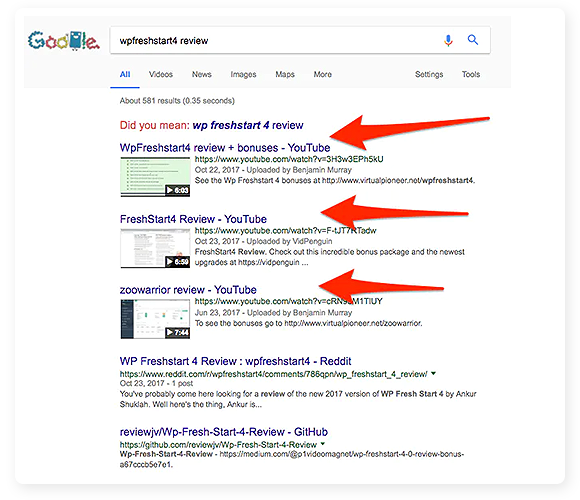Switch to the Maps tab
The height and width of the screenshot is (500, 580).
click(285, 74)
